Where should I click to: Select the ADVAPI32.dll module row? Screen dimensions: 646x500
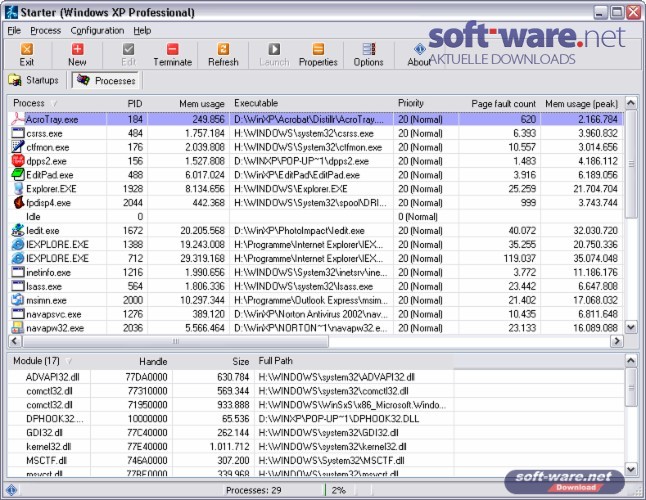pos(315,377)
